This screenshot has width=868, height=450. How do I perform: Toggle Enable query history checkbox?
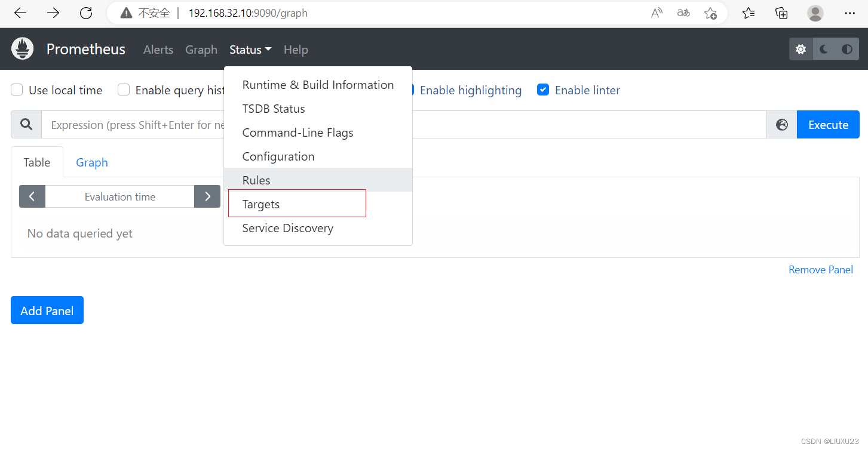pyautogui.click(x=124, y=90)
